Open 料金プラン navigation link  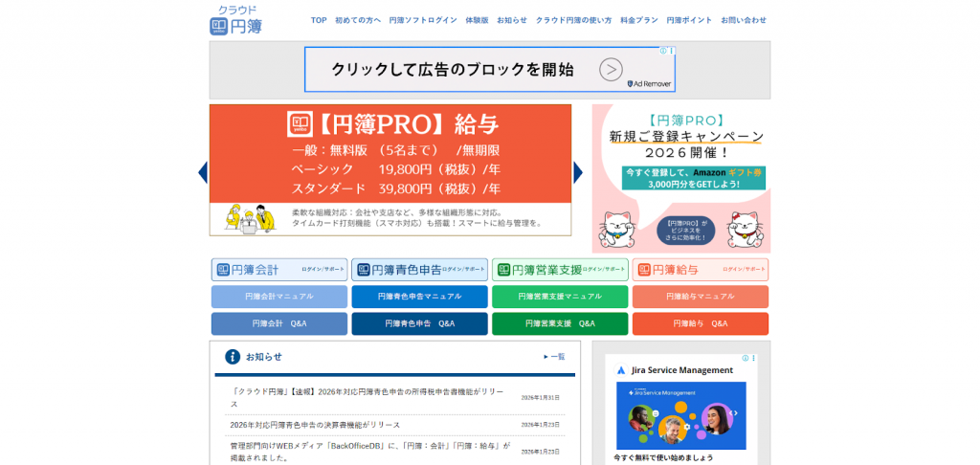click(x=638, y=20)
